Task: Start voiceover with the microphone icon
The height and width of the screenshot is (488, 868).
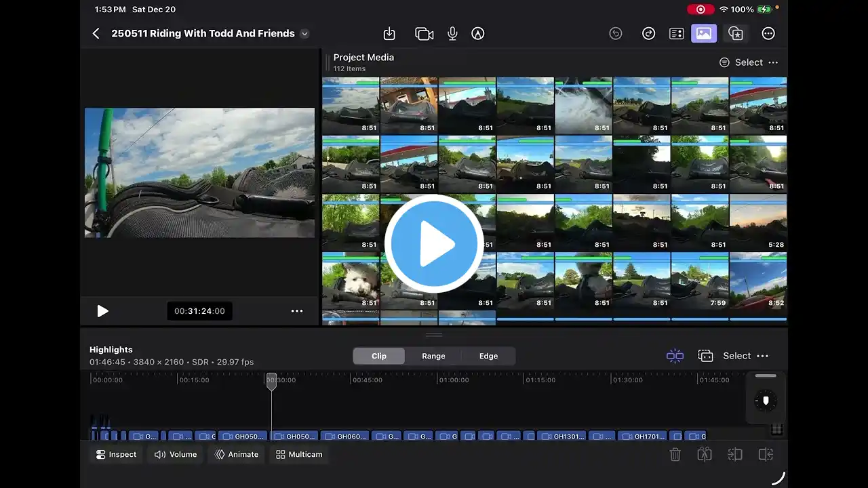Action: [452, 33]
